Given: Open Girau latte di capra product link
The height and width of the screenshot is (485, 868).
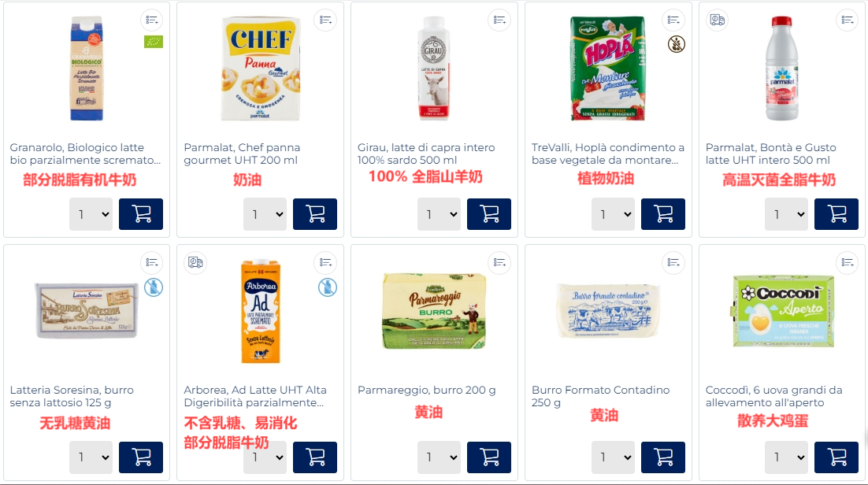Looking at the screenshot, I should coord(426,154).
